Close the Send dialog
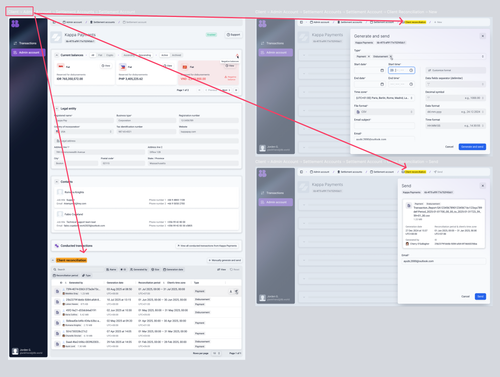500x377 pixels. [483, 186]
